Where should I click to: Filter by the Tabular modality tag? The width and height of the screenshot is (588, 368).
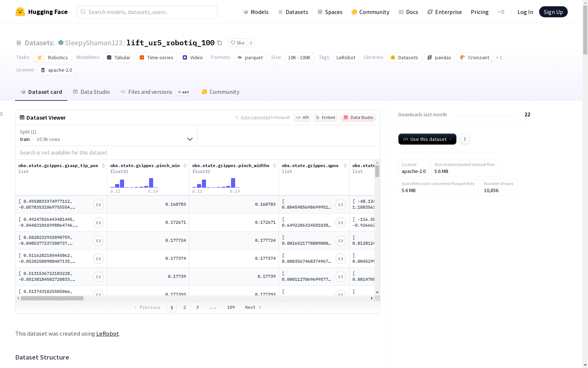(119, 57)
